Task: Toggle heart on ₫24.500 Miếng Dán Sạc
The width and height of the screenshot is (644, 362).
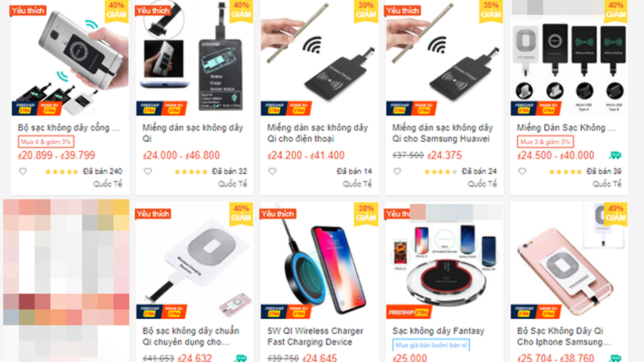Action: coord(522,171)
